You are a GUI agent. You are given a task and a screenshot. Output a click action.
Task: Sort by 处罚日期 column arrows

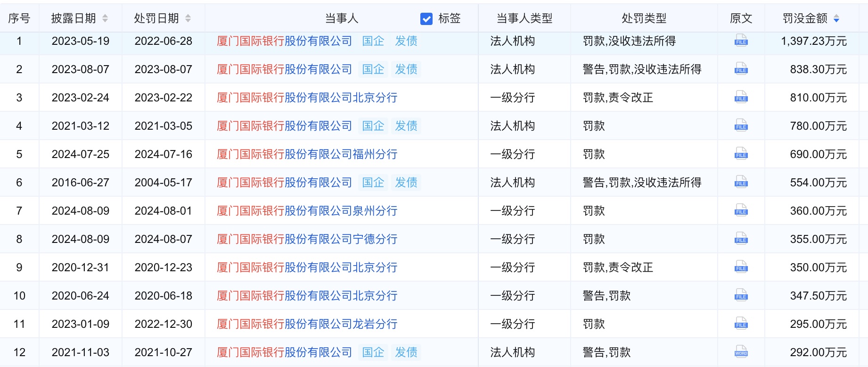point(188,18)
